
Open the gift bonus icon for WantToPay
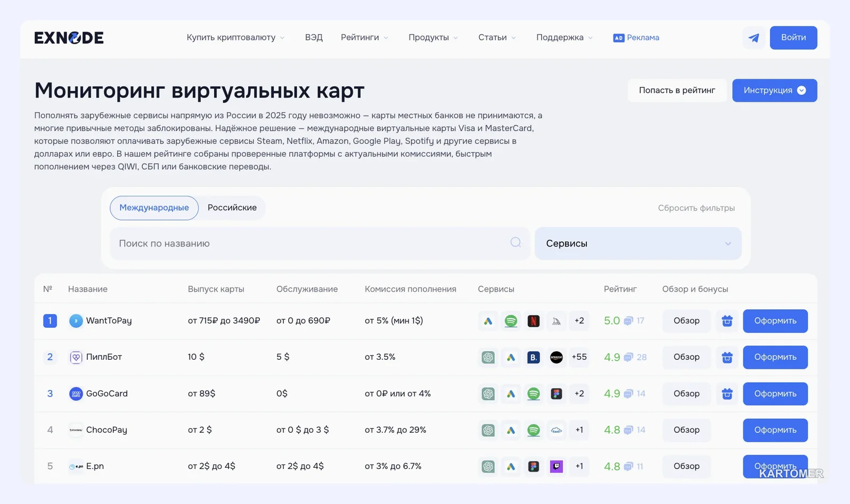727,321
